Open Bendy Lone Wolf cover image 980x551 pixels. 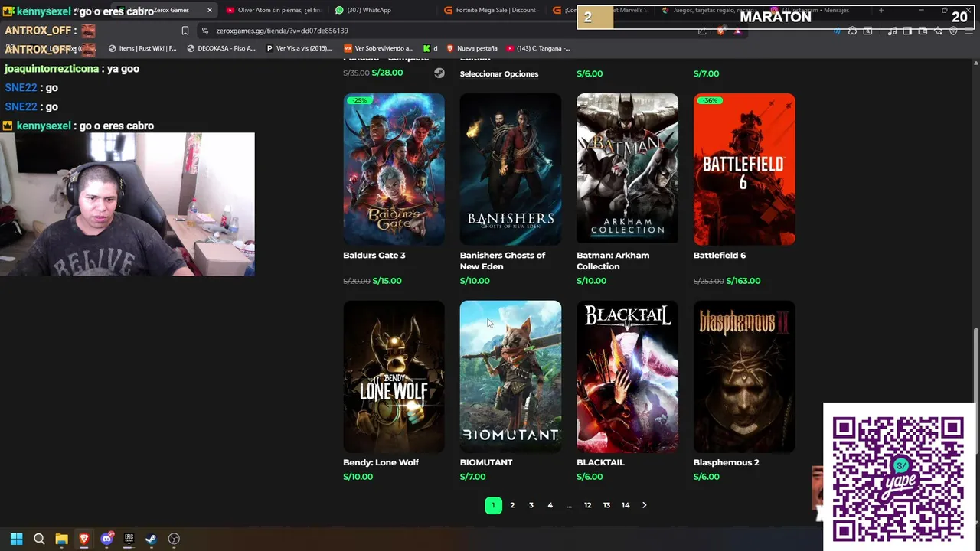pos(394,377)
